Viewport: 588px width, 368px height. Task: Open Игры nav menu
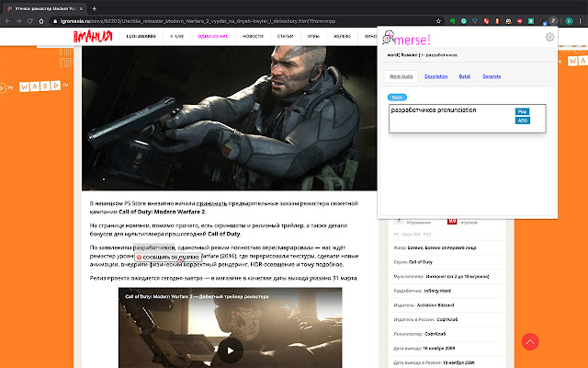[313, 37]
